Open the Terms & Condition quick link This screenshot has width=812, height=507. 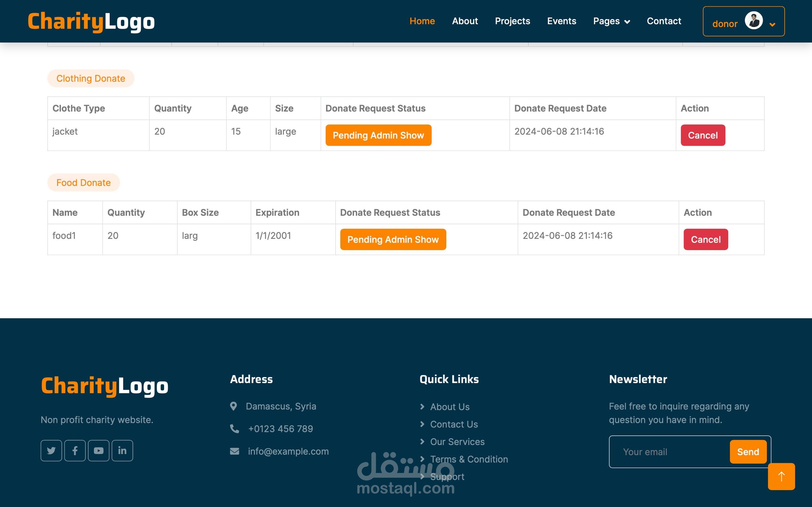(x=469, y=459)
